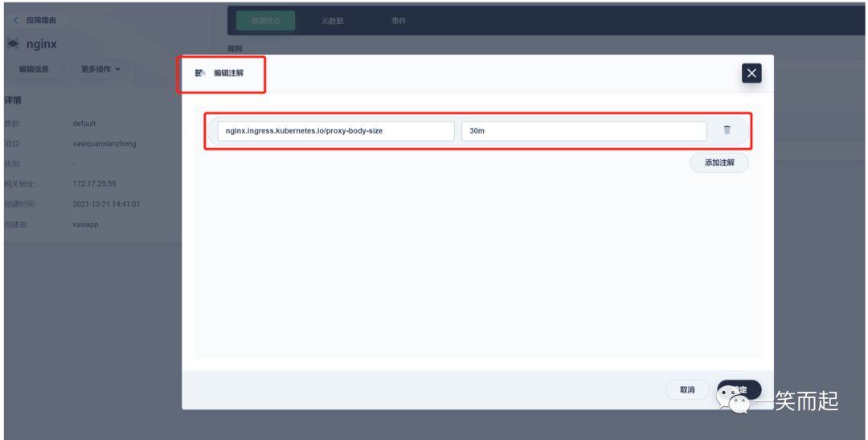This screenshot has width=868, height=440.
Task: Edit the annotation key field nginx.ingress.kubernetes.io/proxy-body-size
Action: tap(335, 131)
